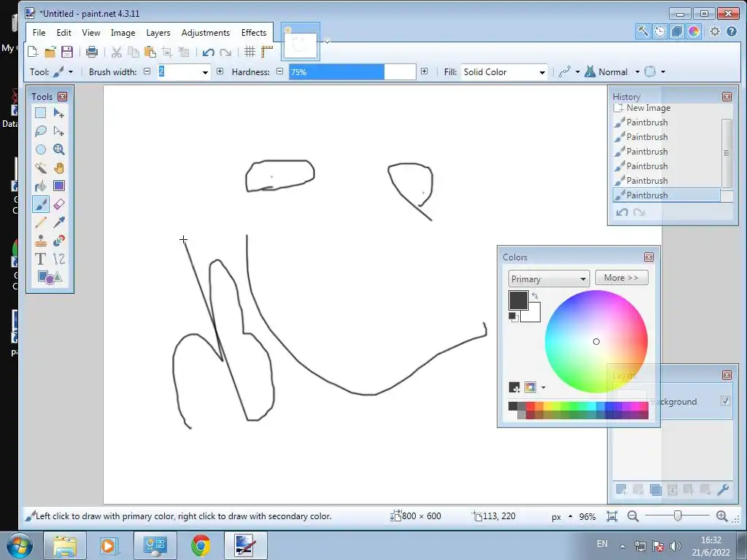
Task: Click the Print toolbar icon
Action: coord(92,52)
